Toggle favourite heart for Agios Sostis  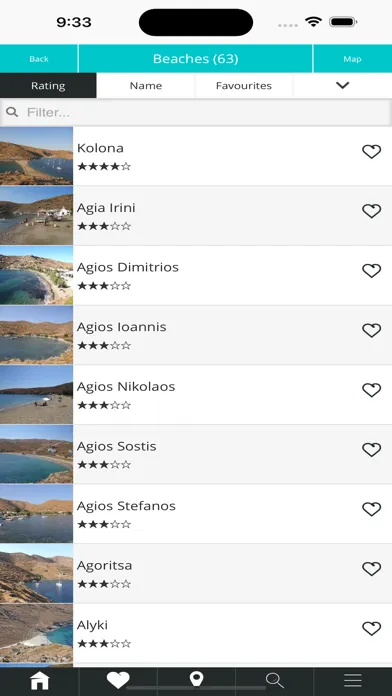[372, 450]
